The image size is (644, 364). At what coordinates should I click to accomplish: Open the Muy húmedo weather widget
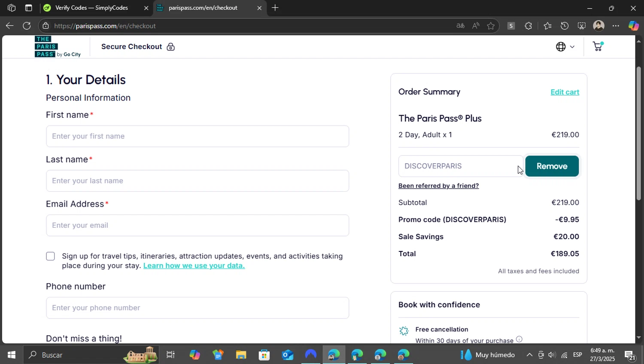pos(488,355)
